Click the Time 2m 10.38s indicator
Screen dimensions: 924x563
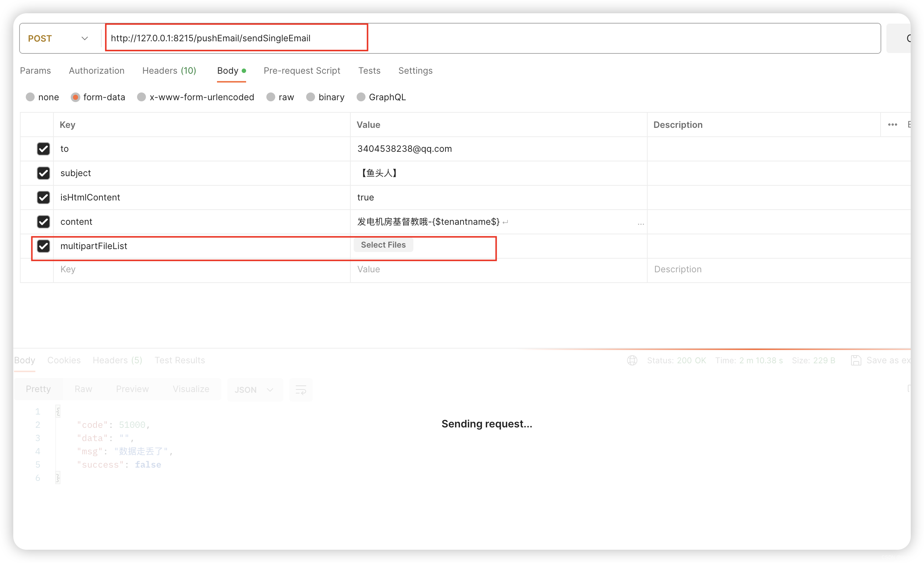tap(749, 360)
